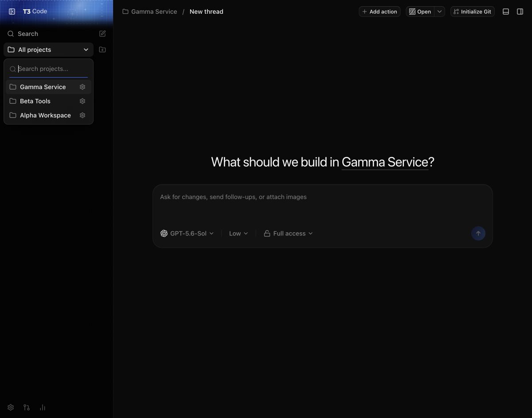
Task: Create a new thread with the compose icon
Action: point(102,34)
